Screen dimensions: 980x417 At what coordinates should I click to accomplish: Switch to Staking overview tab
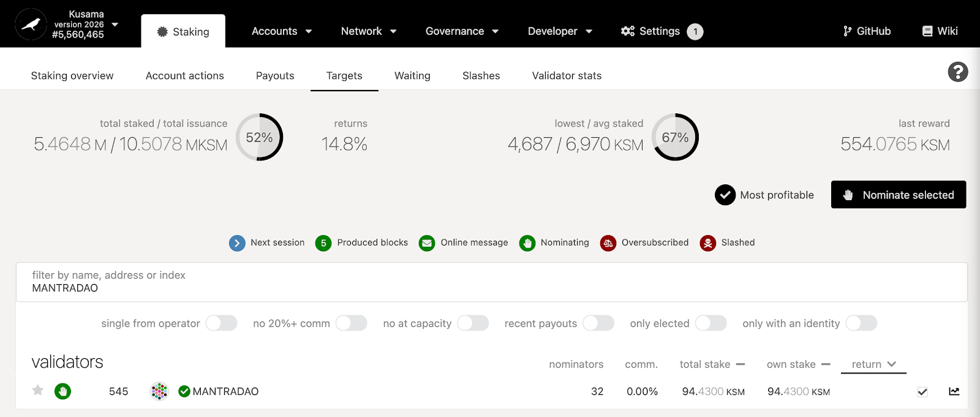coord(72,75)
